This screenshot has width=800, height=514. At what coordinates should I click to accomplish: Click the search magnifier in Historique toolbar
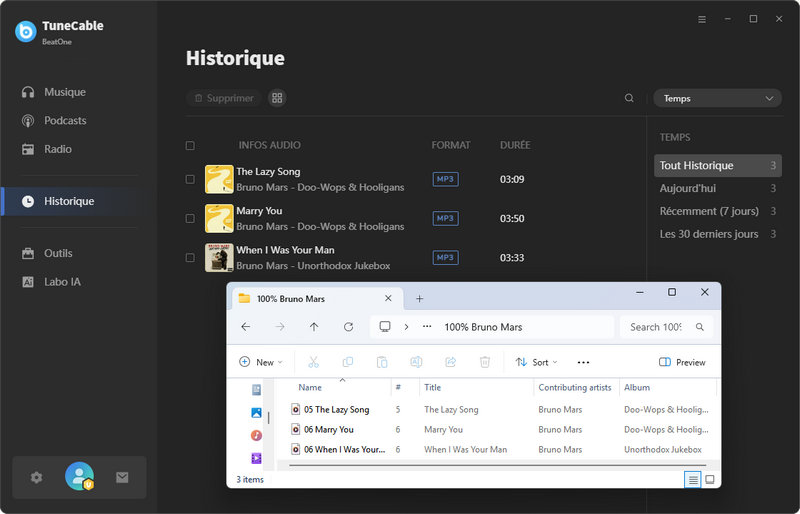click(629, 98)
